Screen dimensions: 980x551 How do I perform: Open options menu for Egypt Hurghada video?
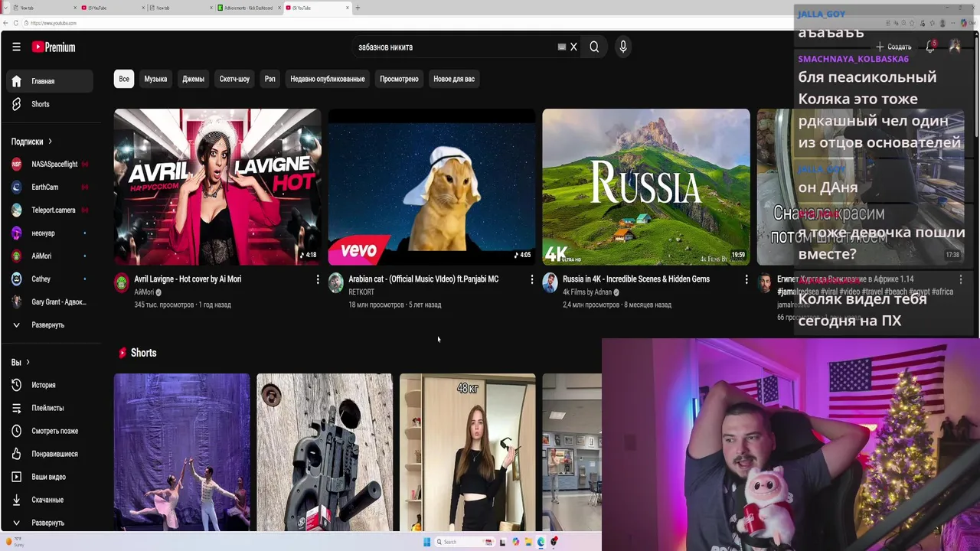(x=961, y=279)
